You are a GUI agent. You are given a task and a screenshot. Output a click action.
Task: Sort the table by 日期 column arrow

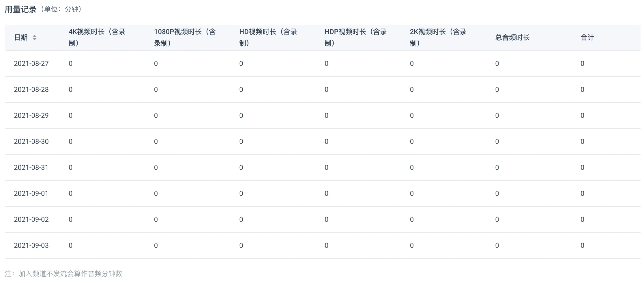[35, 38]
